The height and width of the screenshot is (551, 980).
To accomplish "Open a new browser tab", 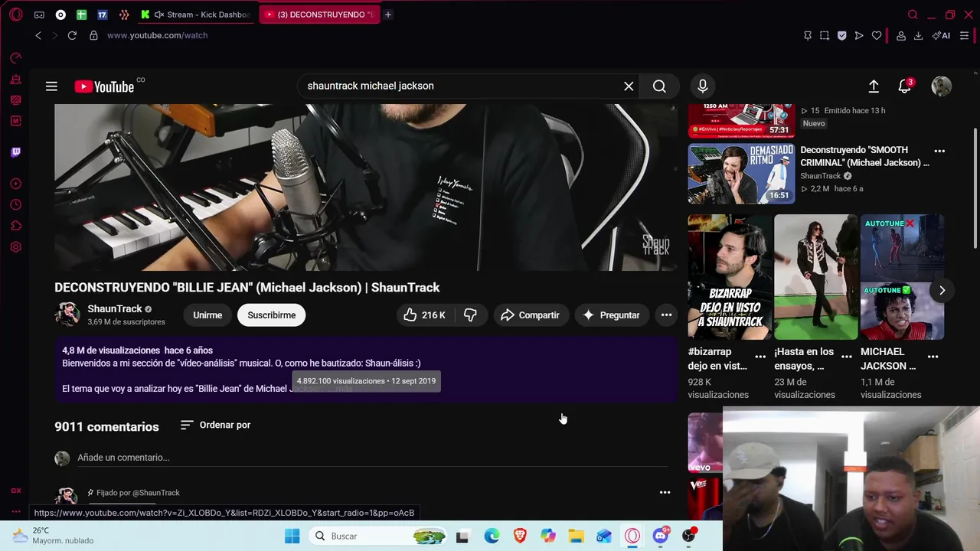I will (x=388, y=15).
